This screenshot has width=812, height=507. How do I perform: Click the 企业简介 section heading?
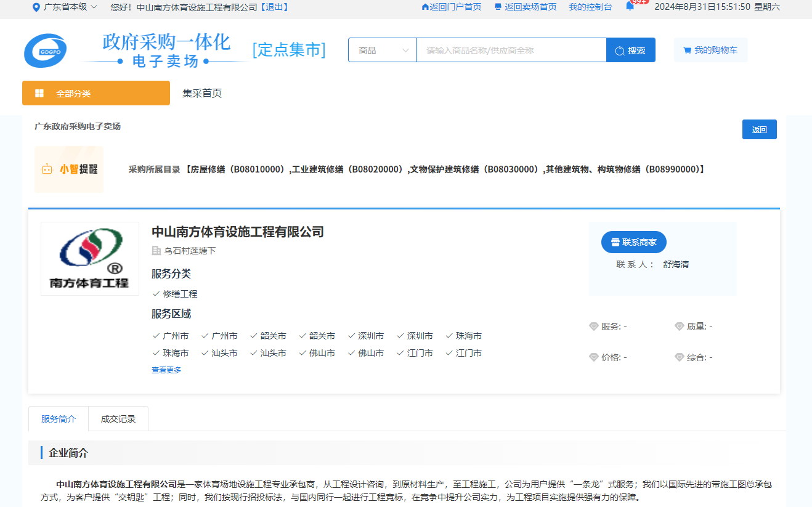68,453
